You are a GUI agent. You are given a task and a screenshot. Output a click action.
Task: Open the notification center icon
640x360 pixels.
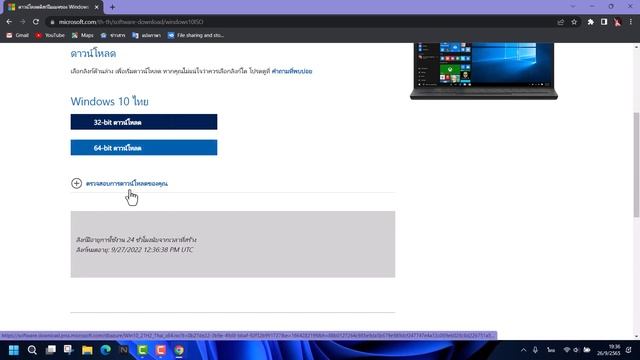629,350
